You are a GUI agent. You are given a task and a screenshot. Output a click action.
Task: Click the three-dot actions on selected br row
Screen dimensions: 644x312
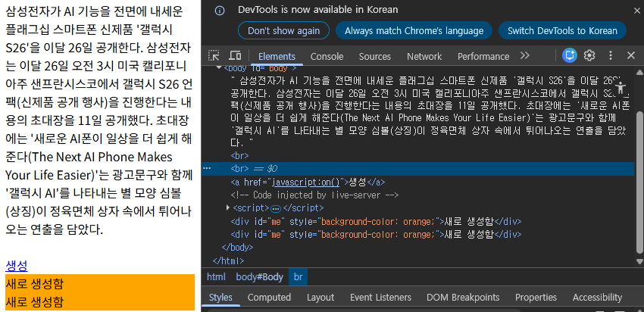pyautogui.click(x=207, y=169)
